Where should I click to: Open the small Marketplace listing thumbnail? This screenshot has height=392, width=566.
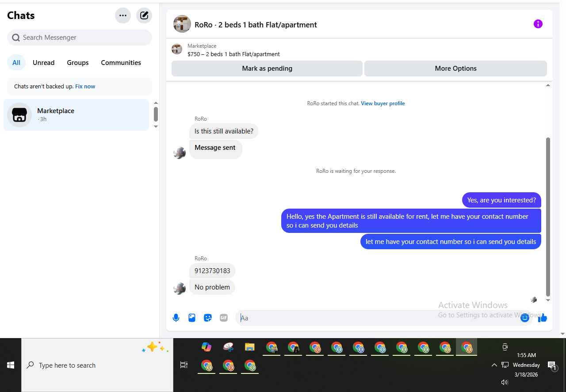pyautogui.click(x=177, y=49)
